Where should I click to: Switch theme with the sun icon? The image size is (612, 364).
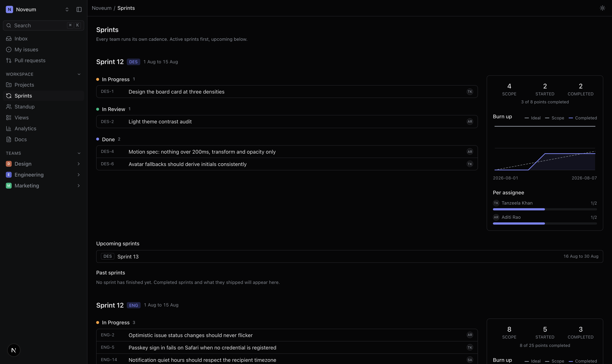[x=602, y=8]
